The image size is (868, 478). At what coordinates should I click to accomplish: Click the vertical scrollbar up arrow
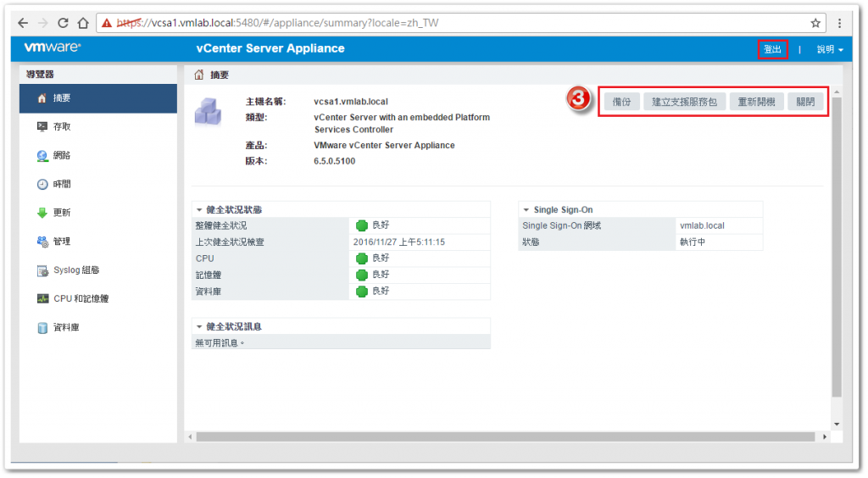(x=837, y=92)
